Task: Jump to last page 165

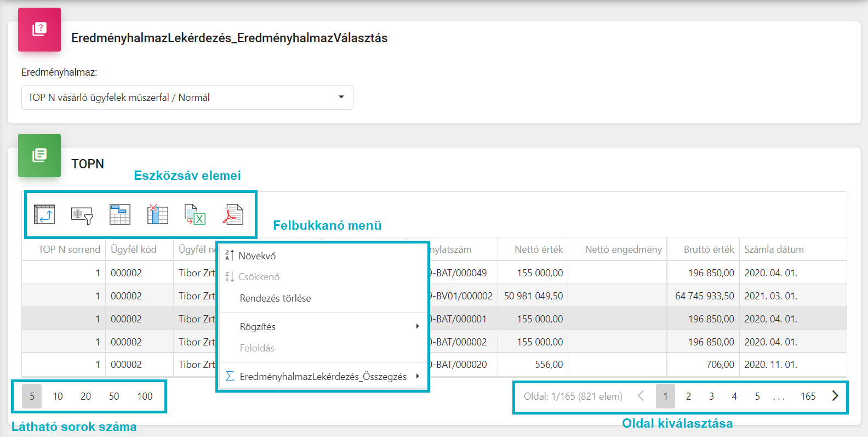Action: (808, 396)
